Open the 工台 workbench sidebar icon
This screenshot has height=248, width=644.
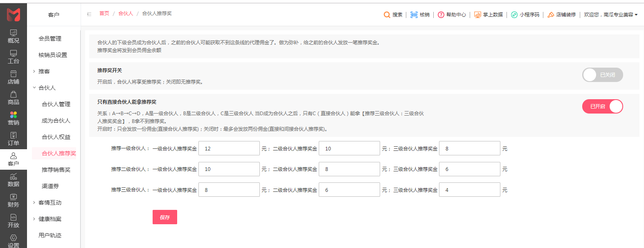[x=14, y=57]
